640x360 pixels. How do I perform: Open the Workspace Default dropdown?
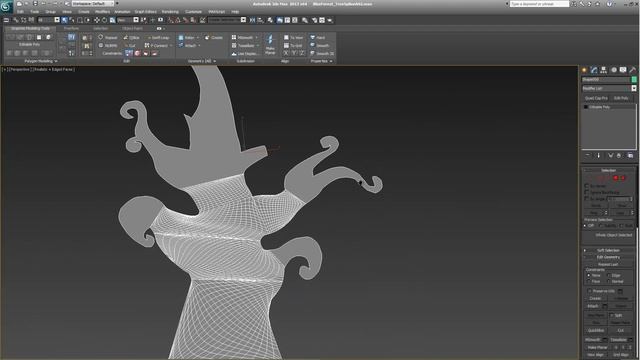point(93,4)
